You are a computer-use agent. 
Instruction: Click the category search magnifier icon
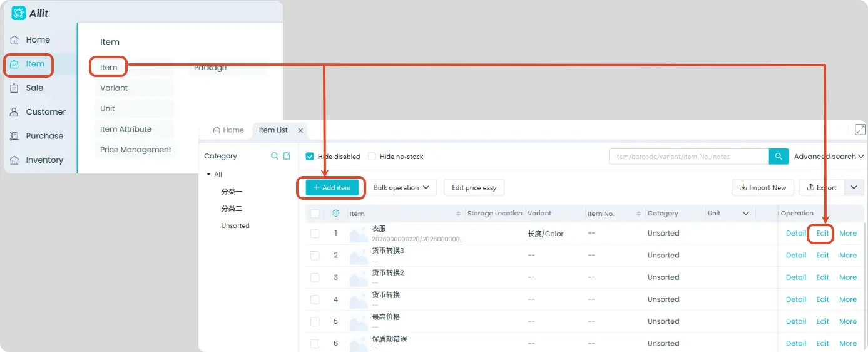coord(275,156)
